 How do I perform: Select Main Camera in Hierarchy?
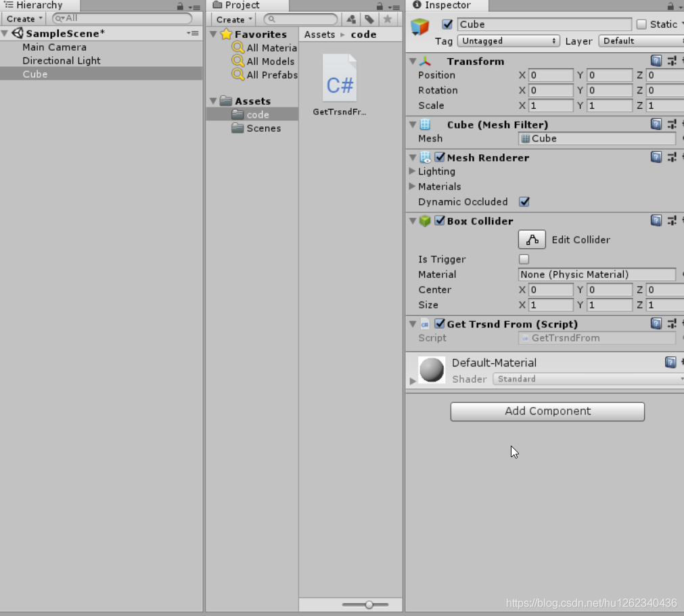pos(55,47)
